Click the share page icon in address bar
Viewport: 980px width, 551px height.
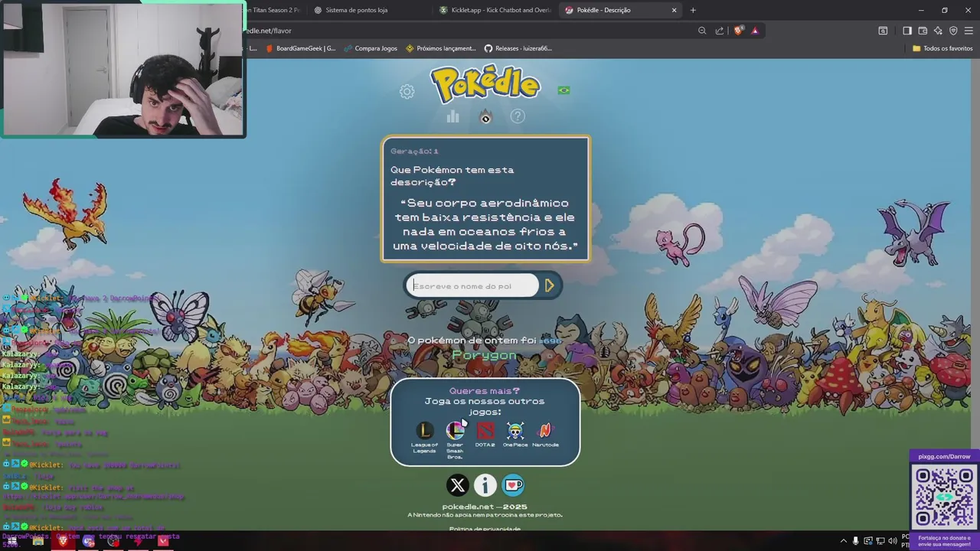720,31
